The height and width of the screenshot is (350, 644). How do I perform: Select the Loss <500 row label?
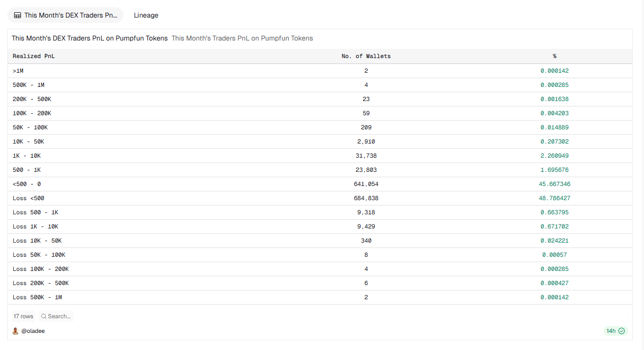pos(28,198)
